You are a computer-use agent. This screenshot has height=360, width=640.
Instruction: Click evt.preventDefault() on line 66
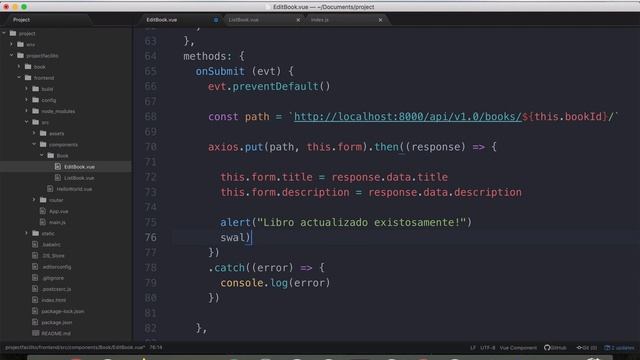point(269,86)
